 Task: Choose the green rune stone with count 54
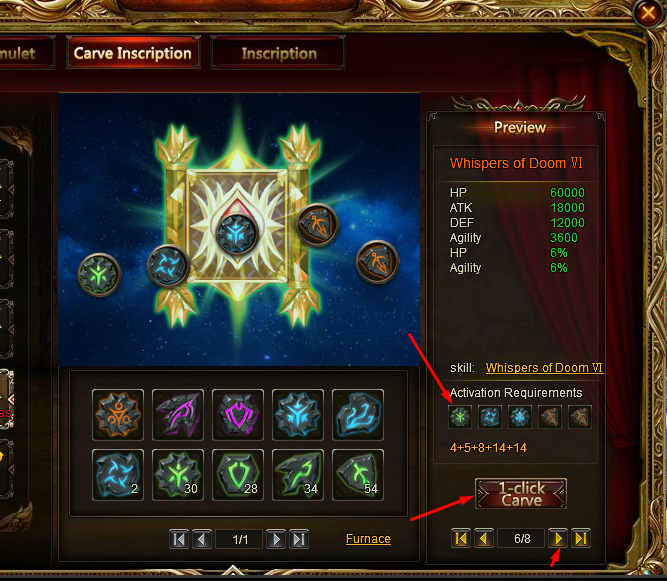point(358,475)
